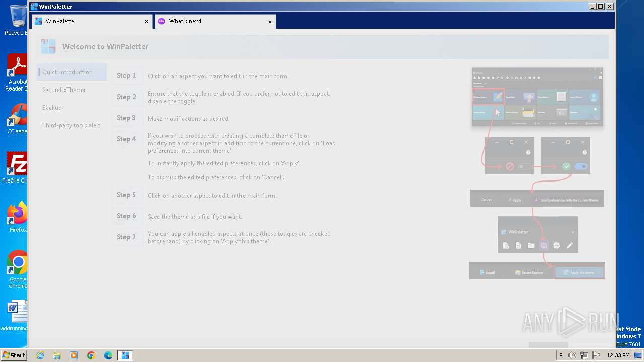This screenshot has height=362, width=644.
Task: Open the volume control tray icon
Action: [x=572, y=355]
